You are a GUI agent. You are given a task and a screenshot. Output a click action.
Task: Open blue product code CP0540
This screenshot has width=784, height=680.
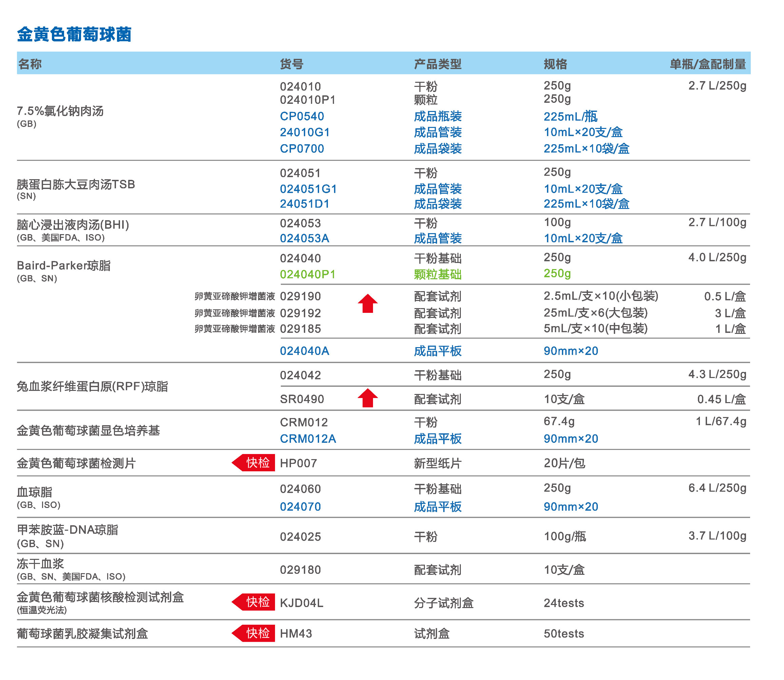[x=302, y=116]
